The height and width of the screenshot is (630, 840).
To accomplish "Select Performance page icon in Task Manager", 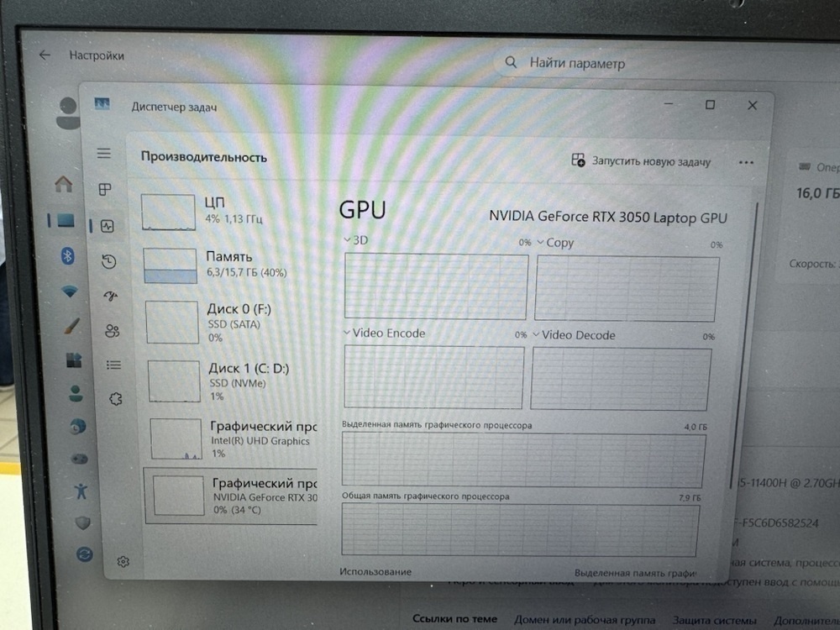I will (x=108, y=226).
